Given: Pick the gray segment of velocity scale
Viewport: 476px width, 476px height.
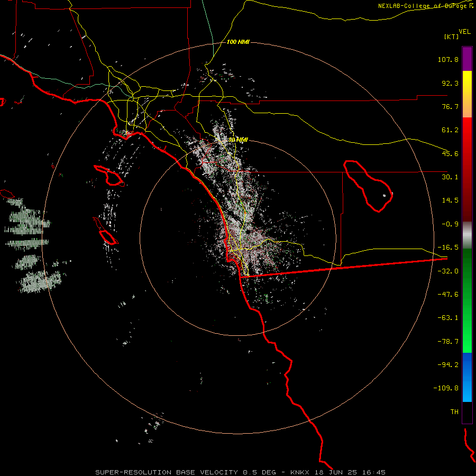Looking at the screenshot, I should pyautogui.click(x=467, y=235).
